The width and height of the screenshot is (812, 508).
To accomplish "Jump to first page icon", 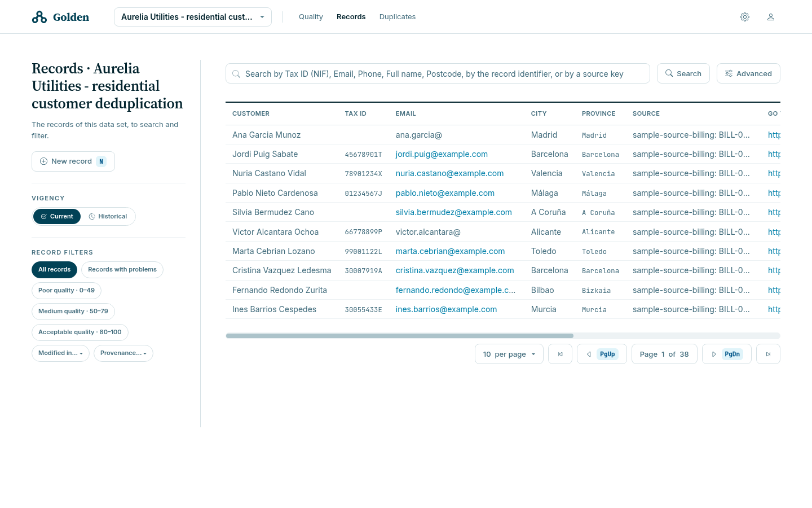I will pos(561,354).
